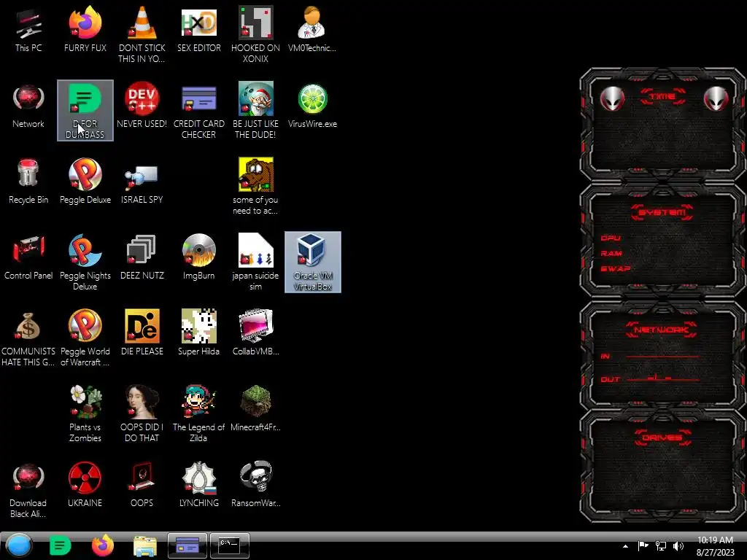Open volume speaker tray icon

point(678,545)
